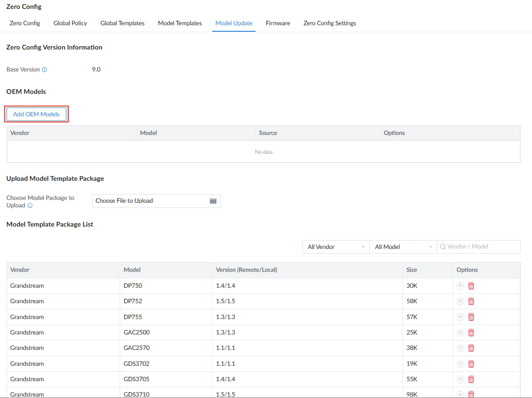Screen dimensions: 532x398
Task: Delete the GAC2500 template package
Action: [471, 333]
